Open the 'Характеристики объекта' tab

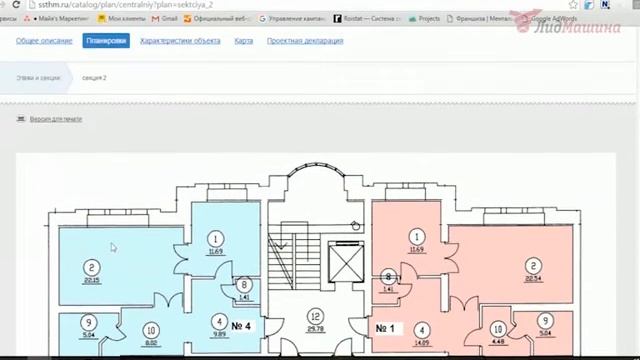click(180, 41)
